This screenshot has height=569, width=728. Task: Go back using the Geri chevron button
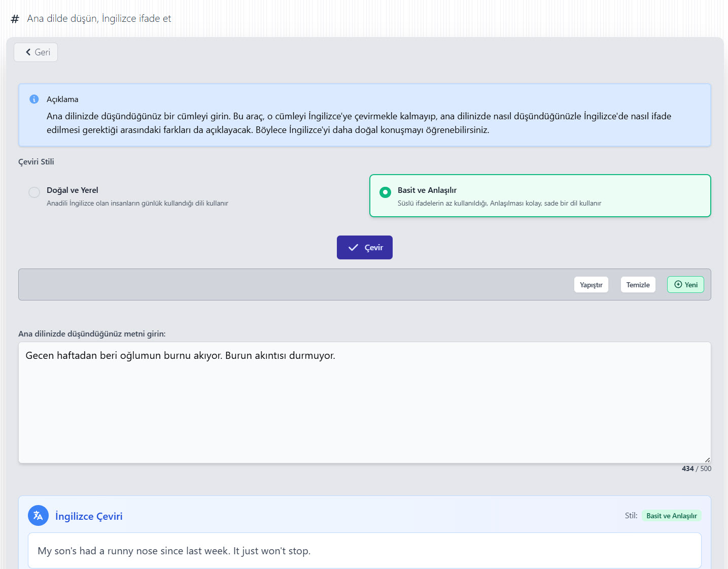(36, 52)
